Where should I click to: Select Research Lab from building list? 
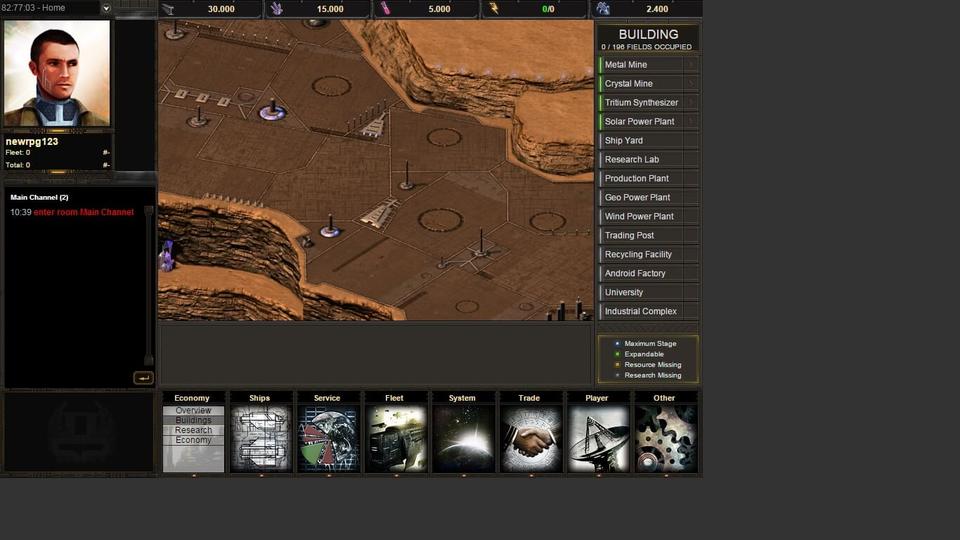pos(631,160)
